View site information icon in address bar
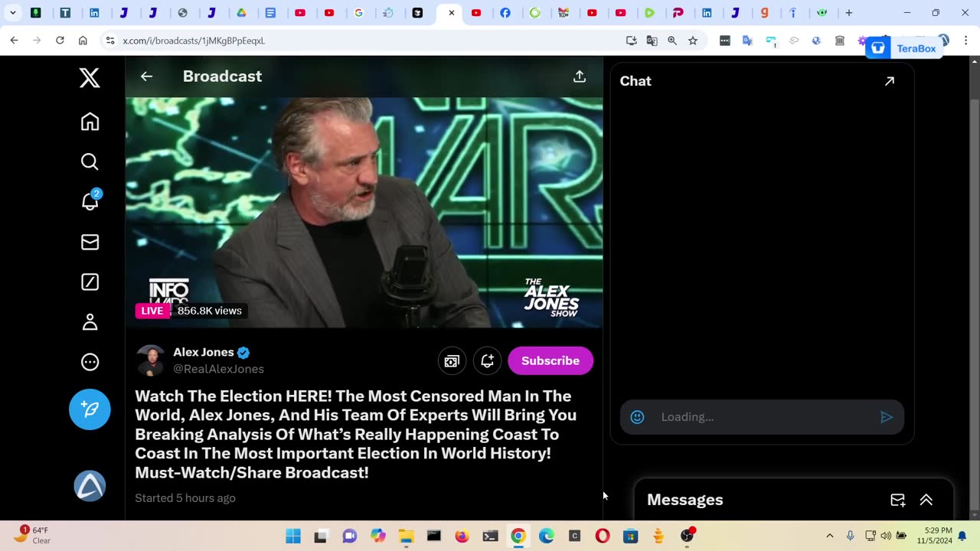This screenshot has width=980, height=551. point(109,41)
